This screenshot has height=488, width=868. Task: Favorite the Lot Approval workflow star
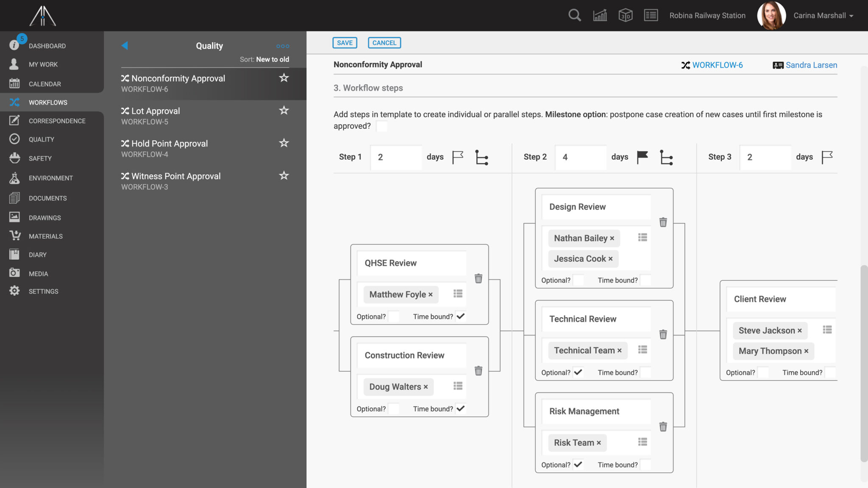pyautogui.click(x=284, y=110)
